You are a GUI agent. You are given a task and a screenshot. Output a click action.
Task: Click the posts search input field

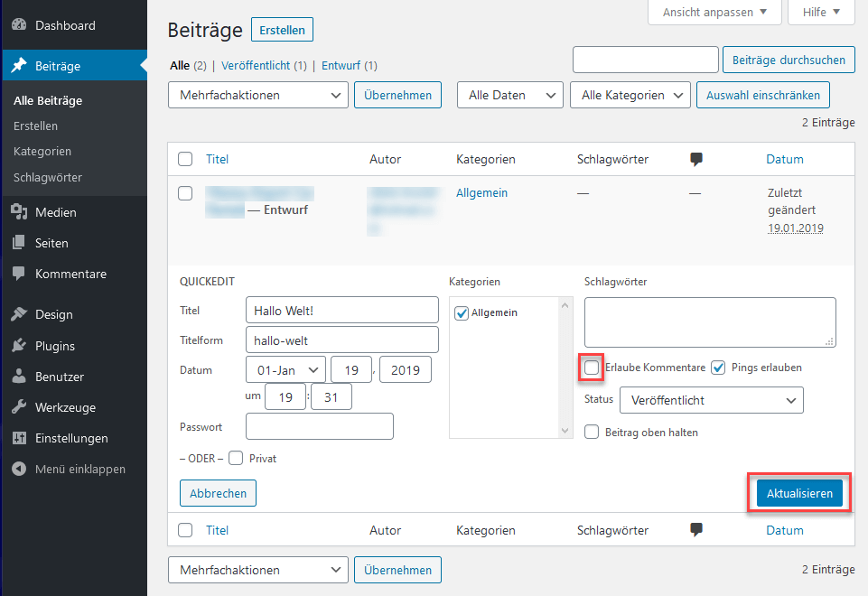(646, 60)
